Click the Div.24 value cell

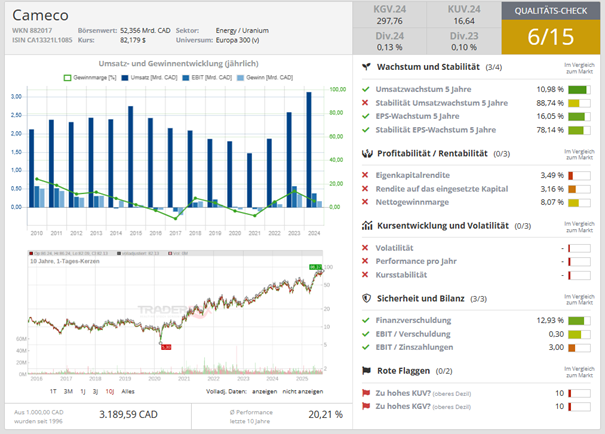tap(389, 41)
